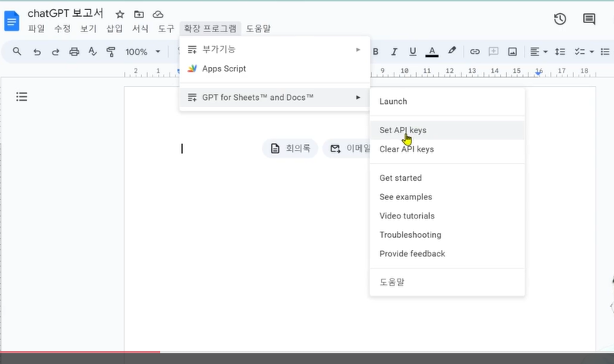Open version history clock icon

point(560,18)
